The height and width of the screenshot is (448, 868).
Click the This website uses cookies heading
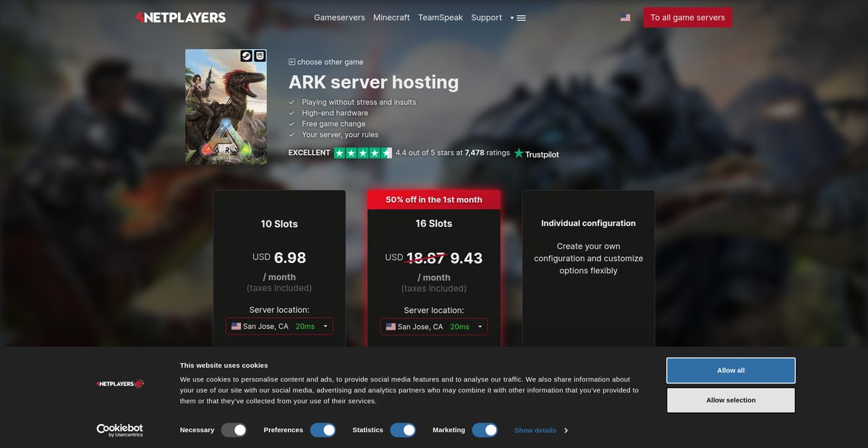(x=224, y=365)
